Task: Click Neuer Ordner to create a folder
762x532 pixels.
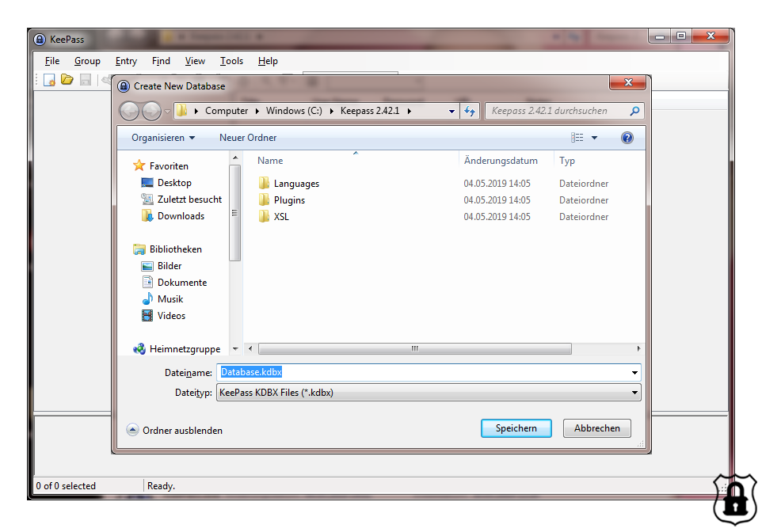Action: pos(248,138)
